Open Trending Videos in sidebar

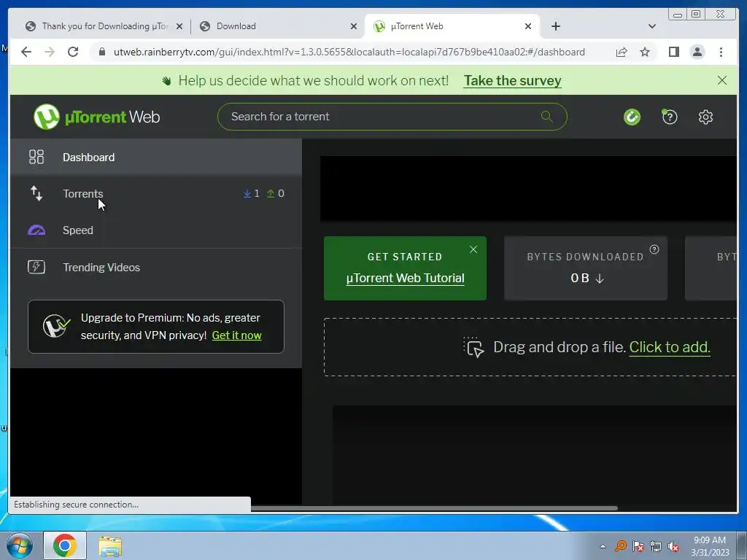click(x=156, y=267)
